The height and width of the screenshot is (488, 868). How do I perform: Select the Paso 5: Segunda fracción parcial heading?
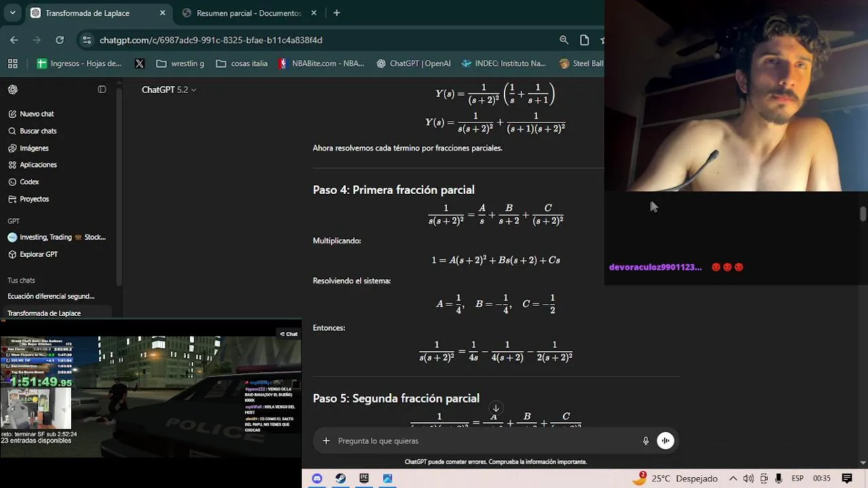(396, 399)
